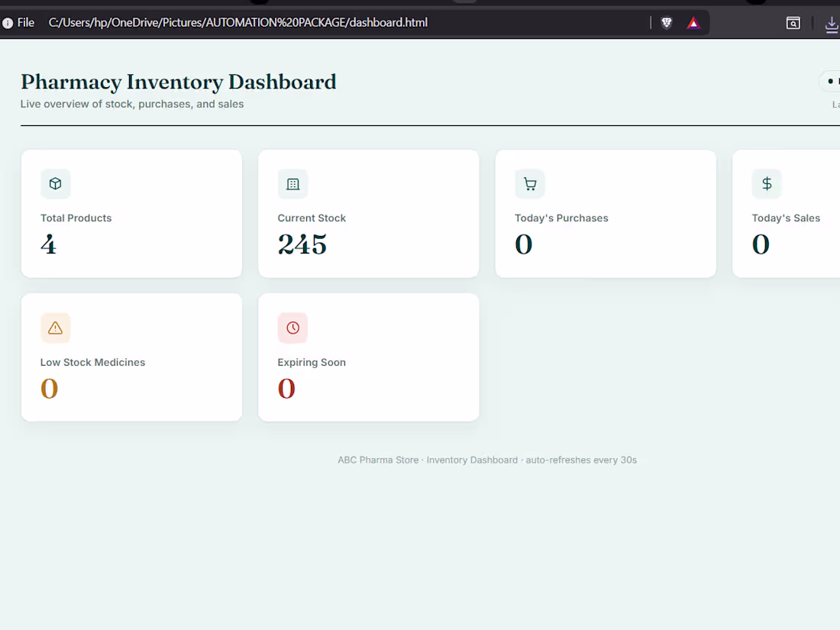Click the Today's Sales dollar icon
The image size is (840, 630).
(767, 184)
